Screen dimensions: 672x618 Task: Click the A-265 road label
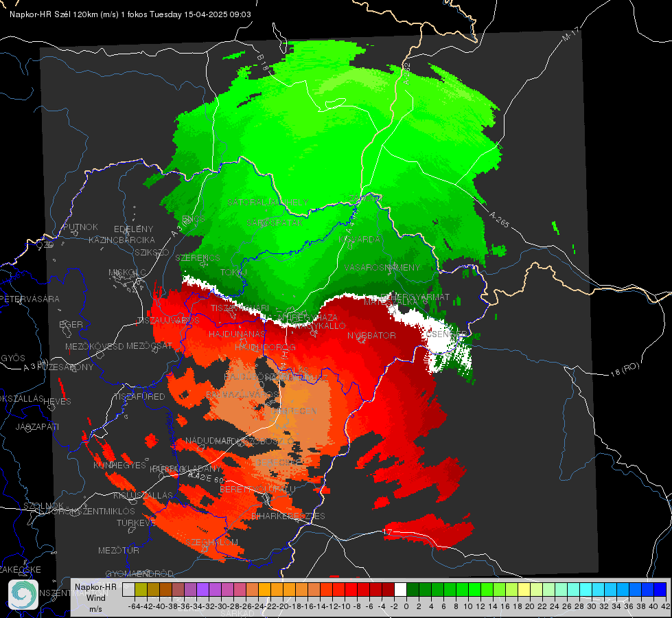(x=499, y=220)
